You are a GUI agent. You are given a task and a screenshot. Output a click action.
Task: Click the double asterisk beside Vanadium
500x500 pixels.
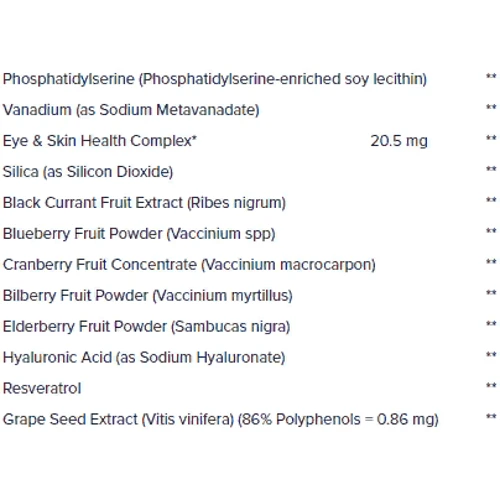pos(491,107)
